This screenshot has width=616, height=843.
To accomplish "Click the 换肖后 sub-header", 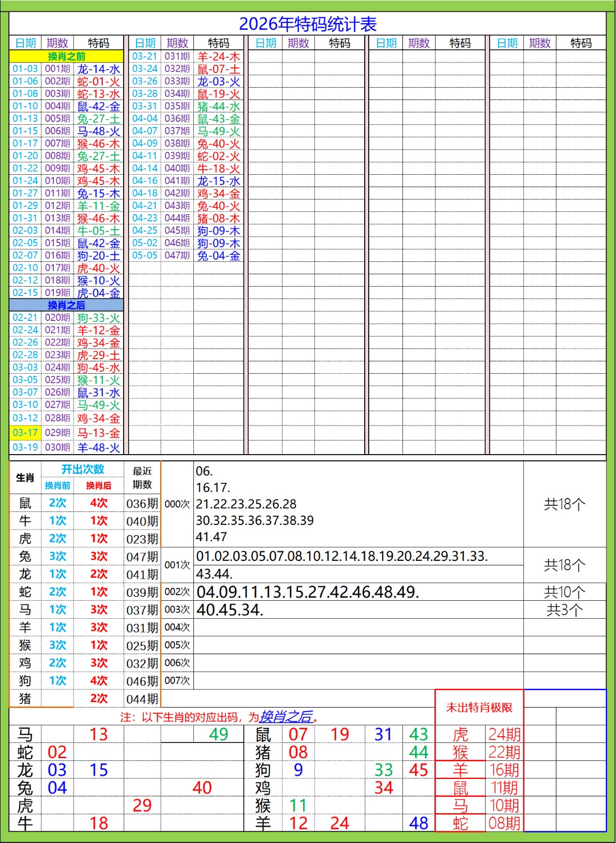I will click(98, 486).
